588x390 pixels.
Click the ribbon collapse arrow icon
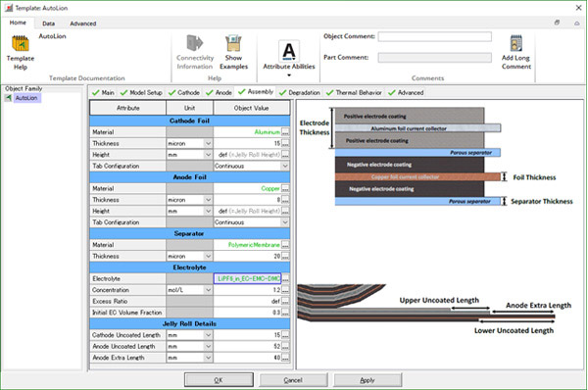click(x=577, y=23)
